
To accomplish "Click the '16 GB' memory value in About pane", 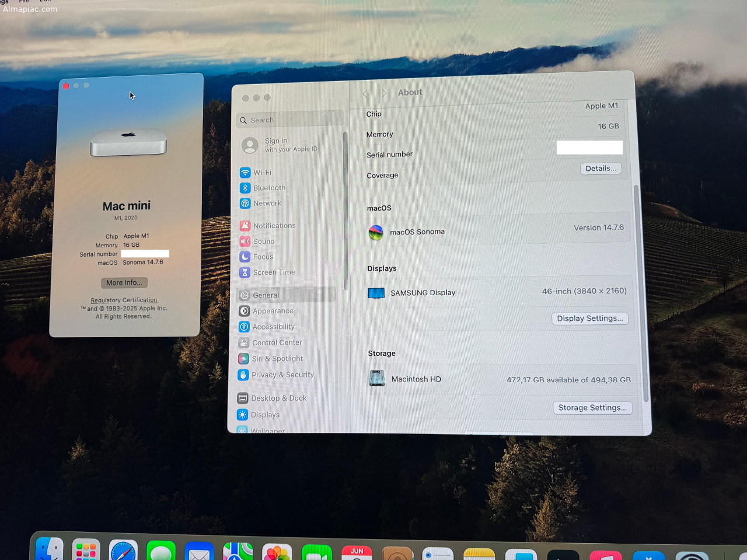I will pyautogui.click(x=608, y=126).
